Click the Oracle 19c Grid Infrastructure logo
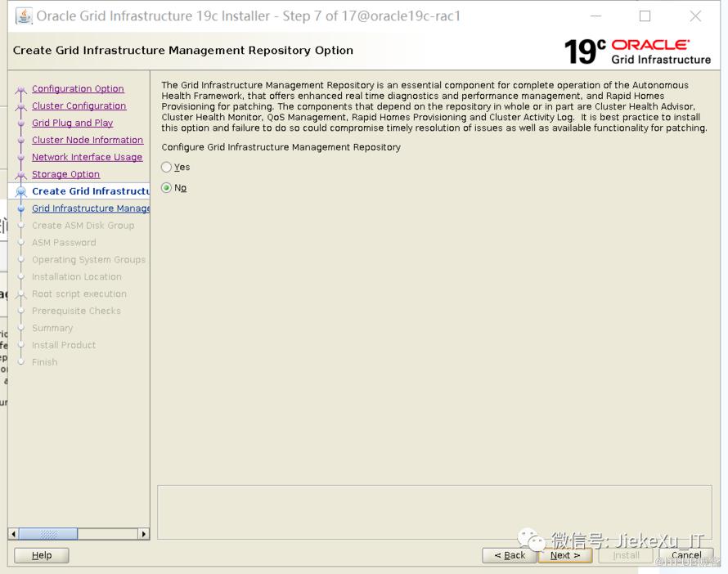 tap(637, 51)
